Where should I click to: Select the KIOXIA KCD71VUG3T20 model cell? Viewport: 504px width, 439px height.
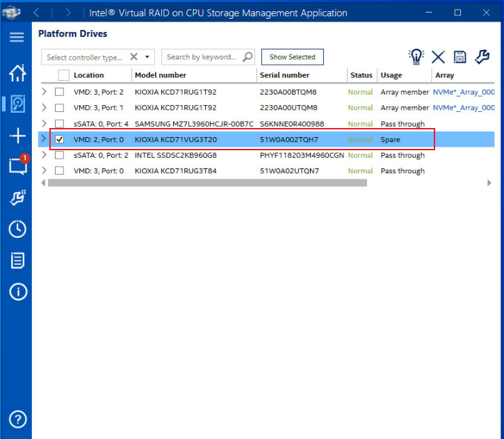click(x=176, y=139)
